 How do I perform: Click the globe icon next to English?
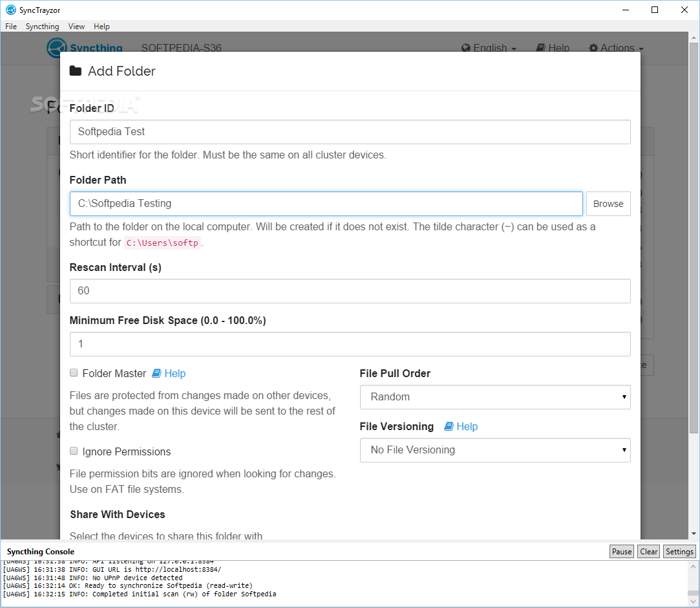click(465, 48)
